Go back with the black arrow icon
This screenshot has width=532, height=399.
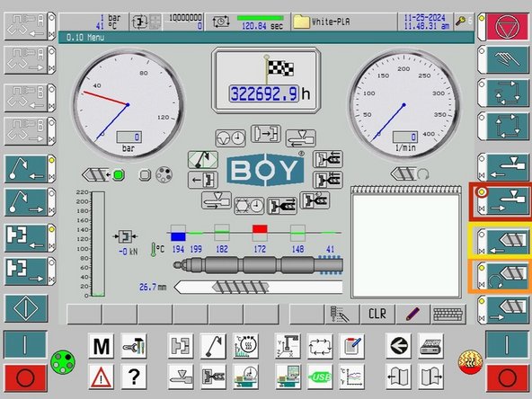[x=398, y=346]
